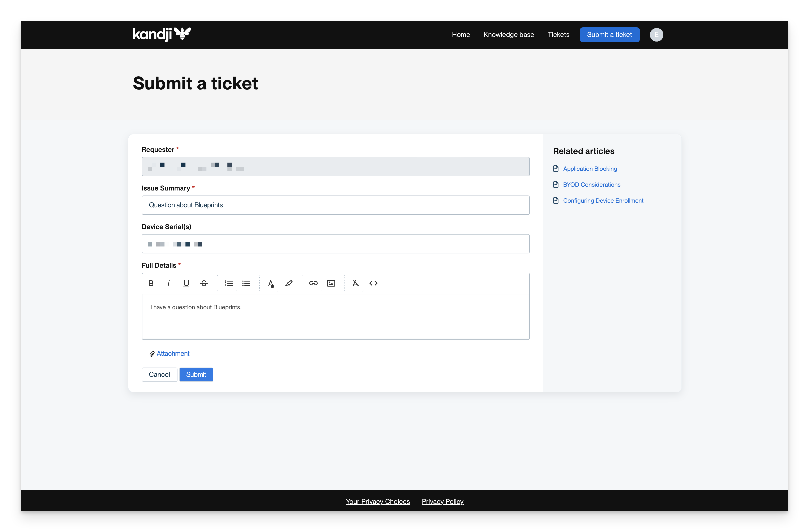The image size is (809, 532).
Task: View your Tickets
Action: (558, 34)
